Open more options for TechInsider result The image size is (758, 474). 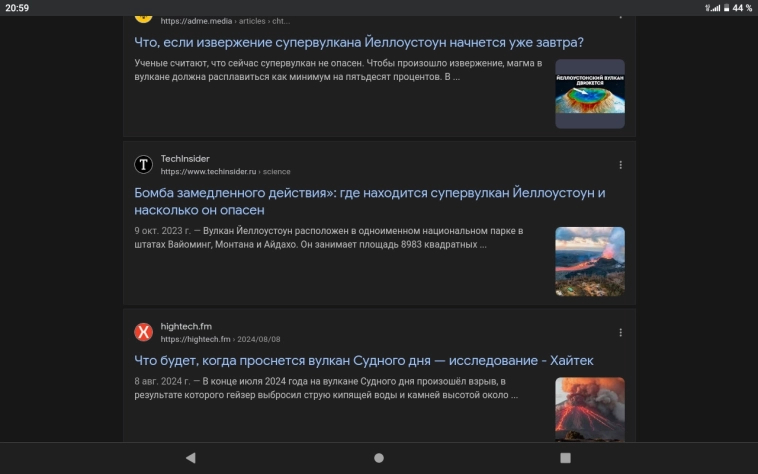point(620,165)
